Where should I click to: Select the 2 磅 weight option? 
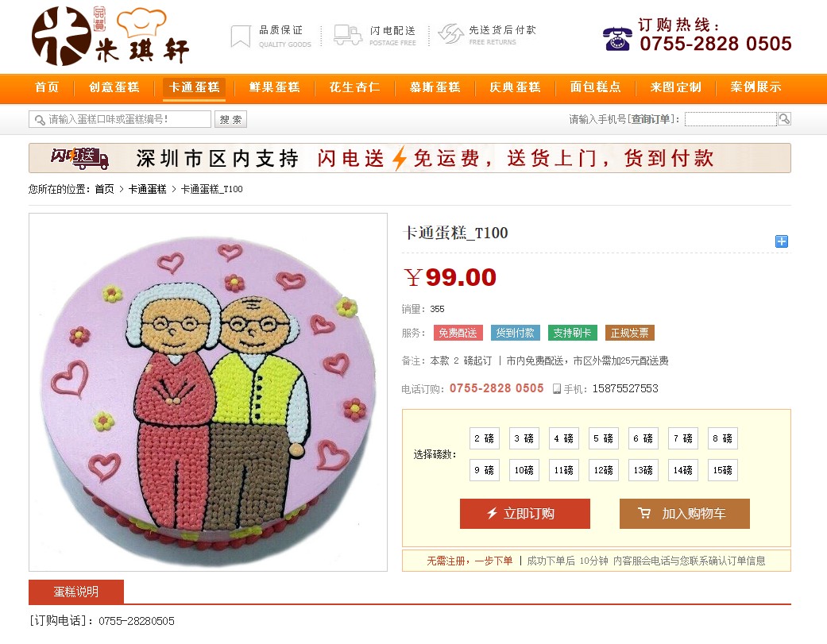click(484, 438)
